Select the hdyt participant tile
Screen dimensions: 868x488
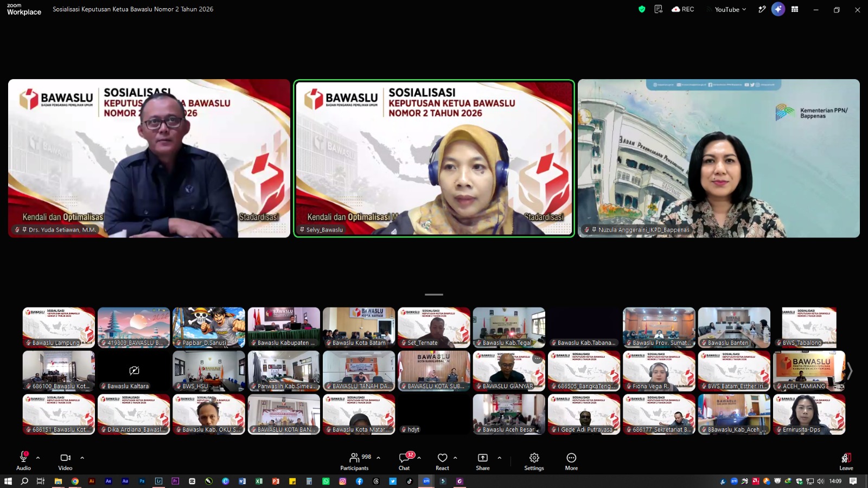[x=434, y=414]
